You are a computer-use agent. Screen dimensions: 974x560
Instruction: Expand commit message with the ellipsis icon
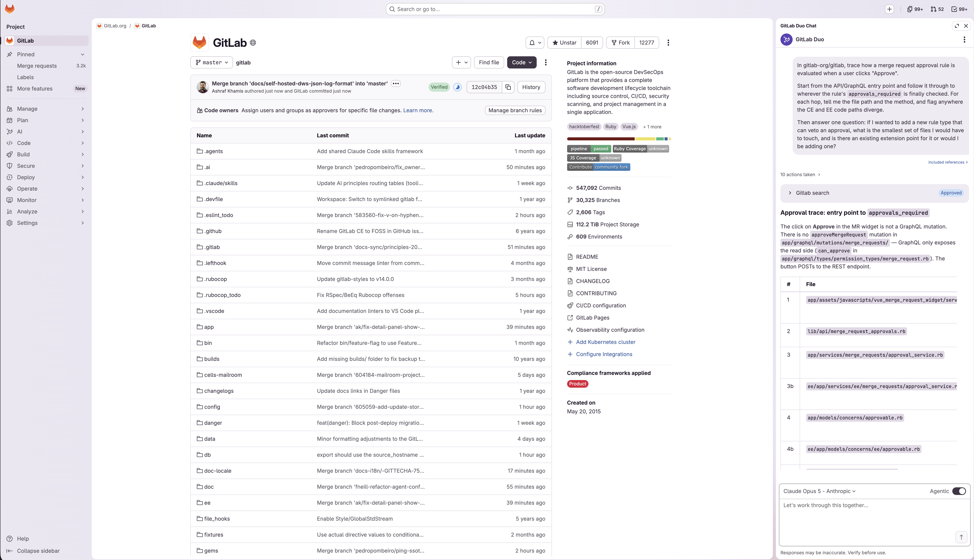396,84
